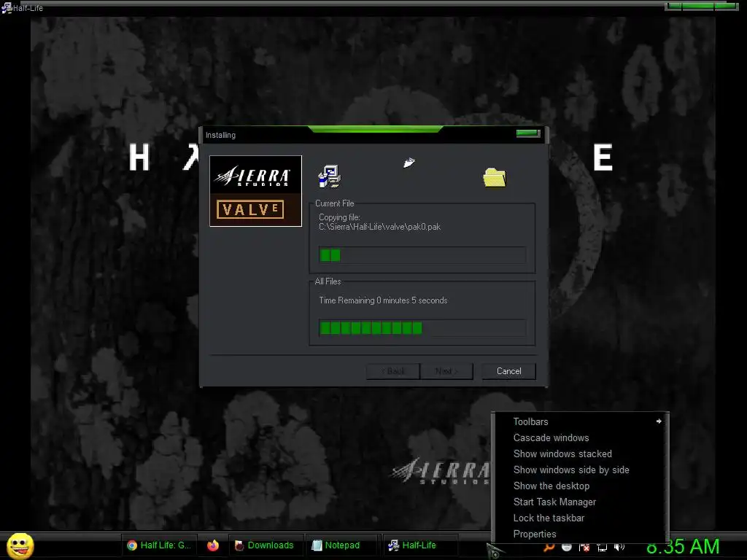The image size is (747, 560).
Task: Click the Toolbars submenu arrow
Action: coord(659,421)
